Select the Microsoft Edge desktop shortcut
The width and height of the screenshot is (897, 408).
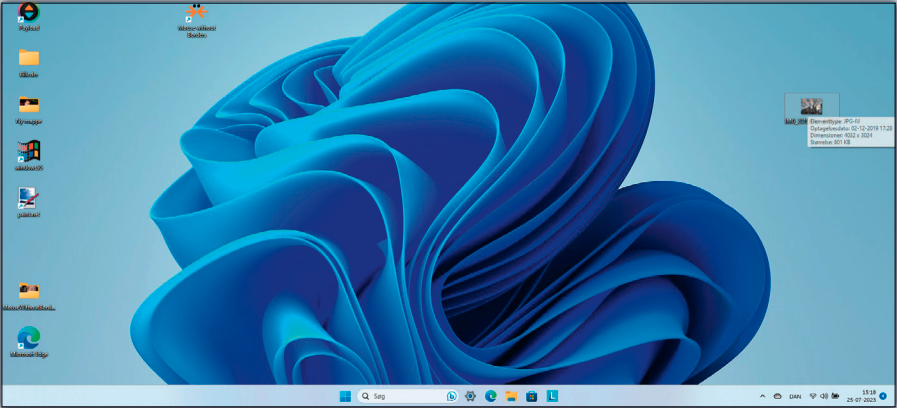pos(29,339)
